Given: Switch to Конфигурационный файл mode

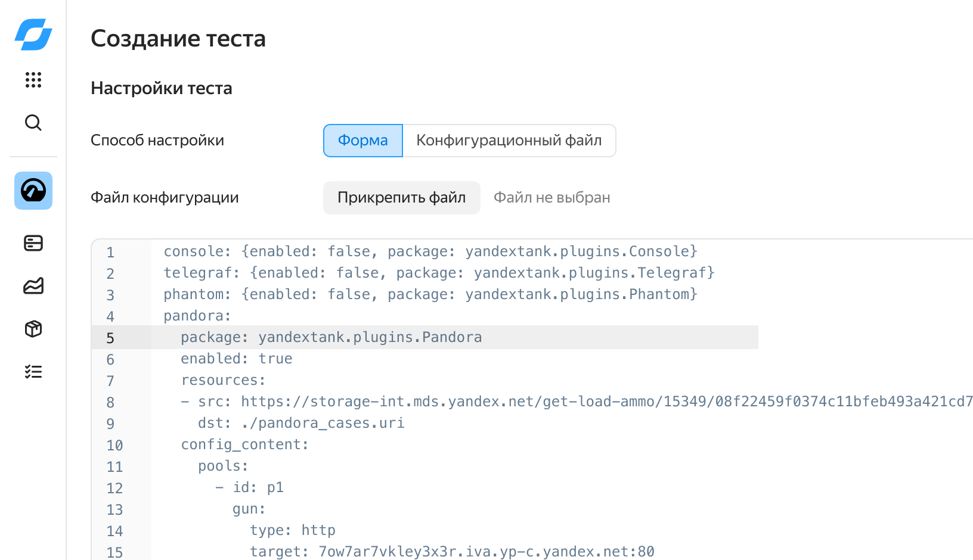Looking at the screenshot, I should click(x=509, y=141).
